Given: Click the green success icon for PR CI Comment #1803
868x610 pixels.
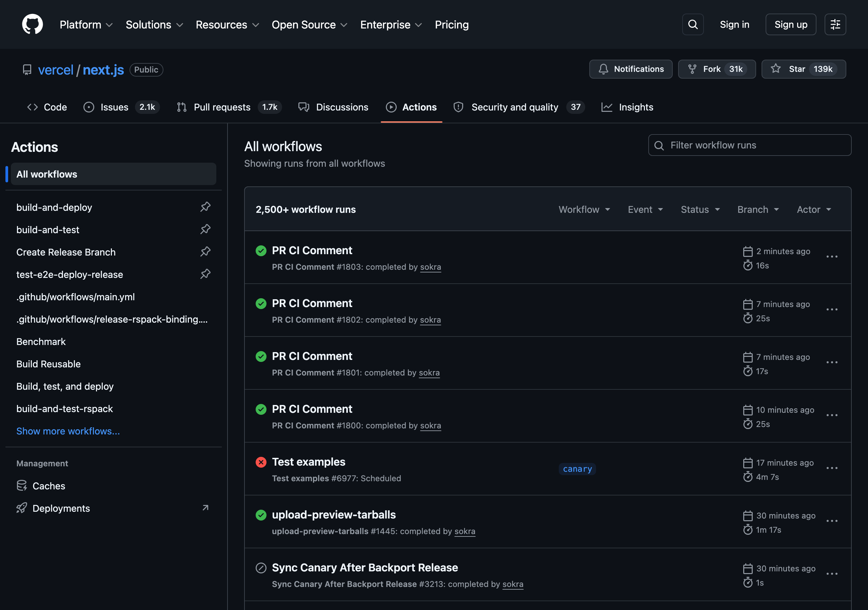Looking at the screenshot, I should tap(261, 250).
